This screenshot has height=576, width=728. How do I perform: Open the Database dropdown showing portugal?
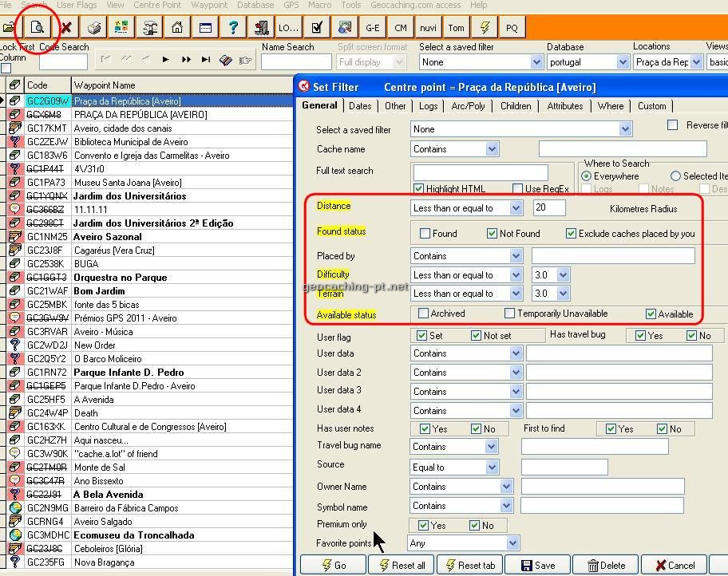click(x=623, y=62)
